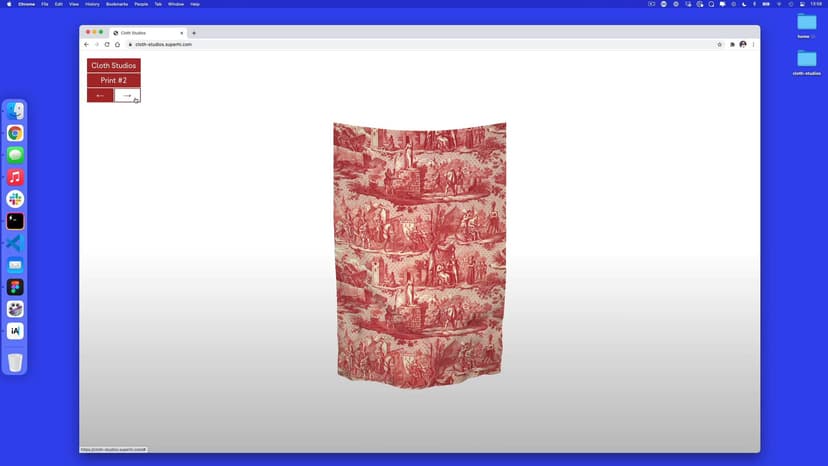Open a new tab with the plus button
Screen dimensions: 828x466
coord(194,33)
